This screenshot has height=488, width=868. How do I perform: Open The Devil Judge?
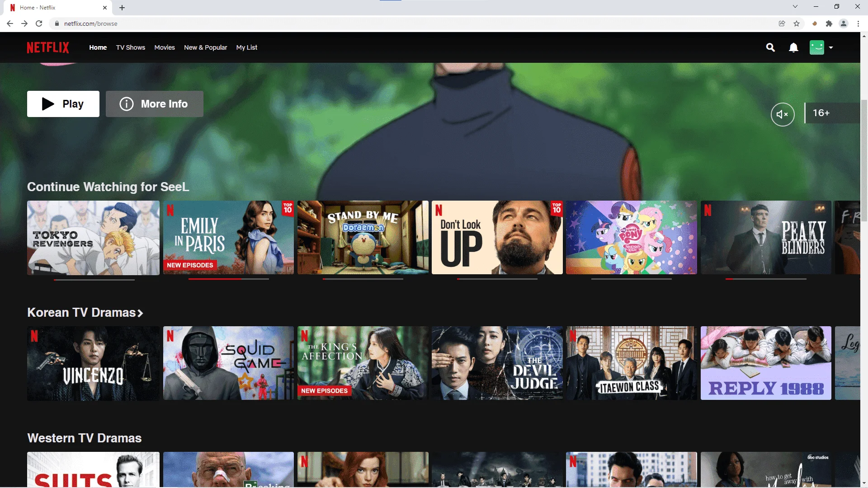(497, 363)
